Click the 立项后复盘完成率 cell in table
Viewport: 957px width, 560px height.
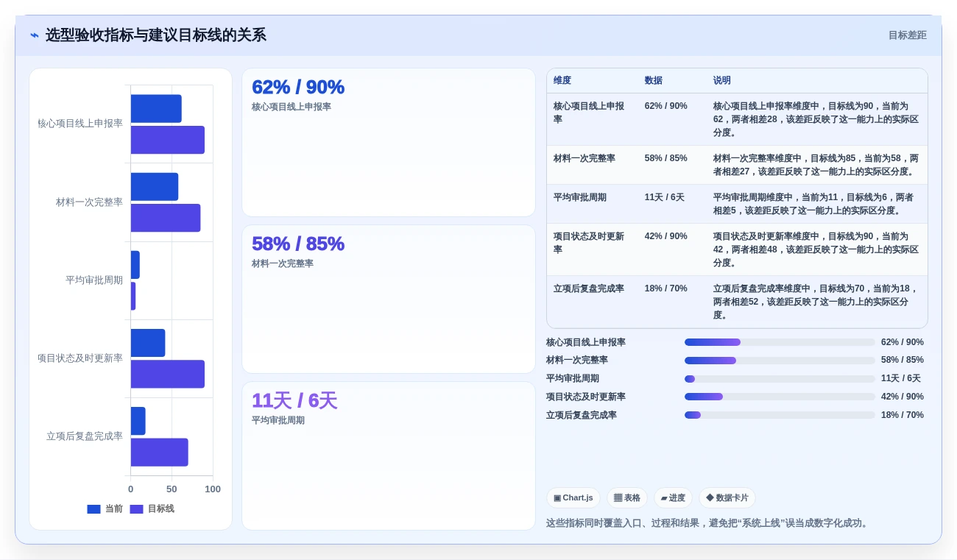point(592,302)
